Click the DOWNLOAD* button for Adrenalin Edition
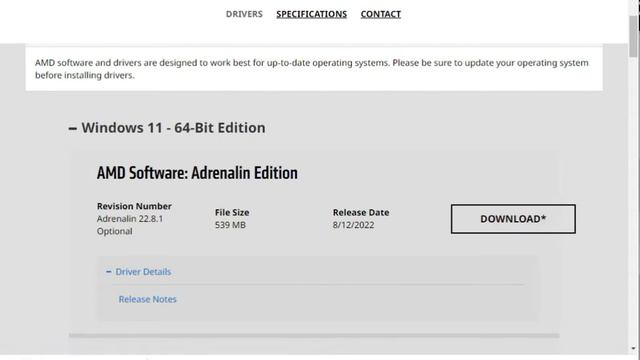This screenshot has width=640, height=360. (513, 219)
